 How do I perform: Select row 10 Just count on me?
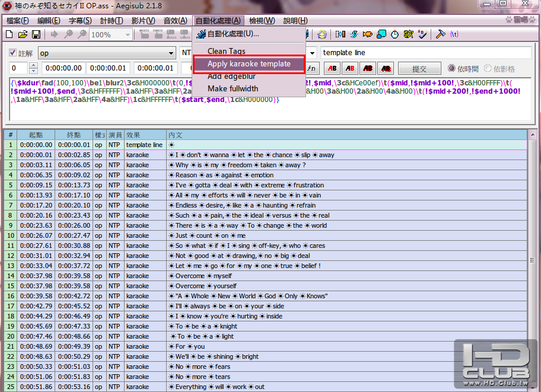(265, 235)
